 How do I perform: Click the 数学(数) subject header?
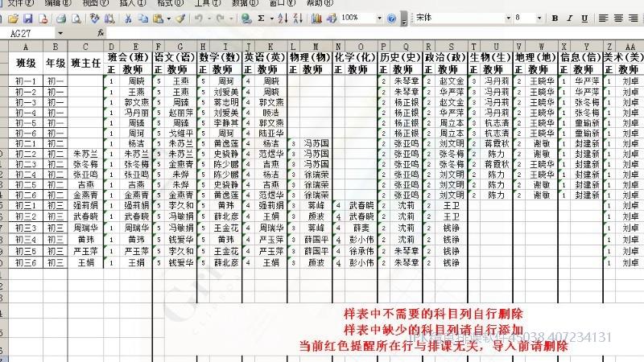[220, 57]
